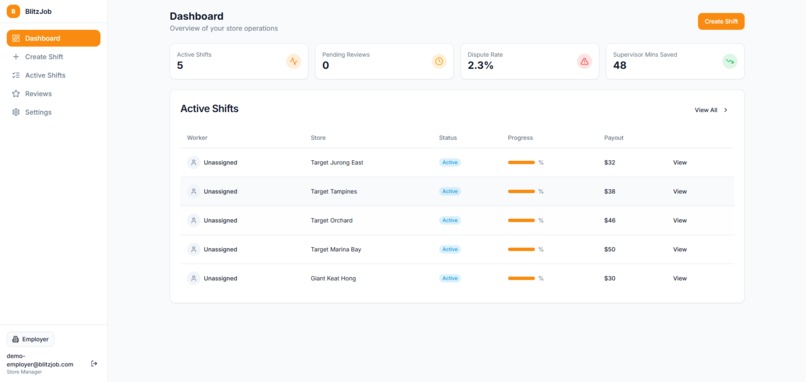Screen dimensions: 806x382
Task: Click progress bar for Target Tampines
Action: [522, 191]
